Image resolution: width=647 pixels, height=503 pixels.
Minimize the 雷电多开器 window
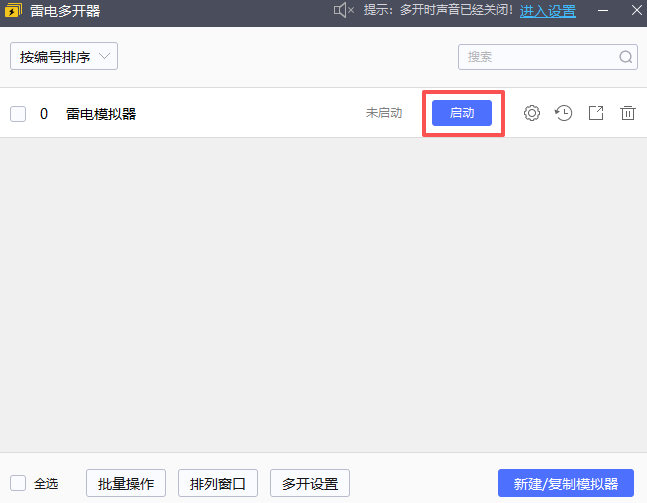tap(603, 10)
